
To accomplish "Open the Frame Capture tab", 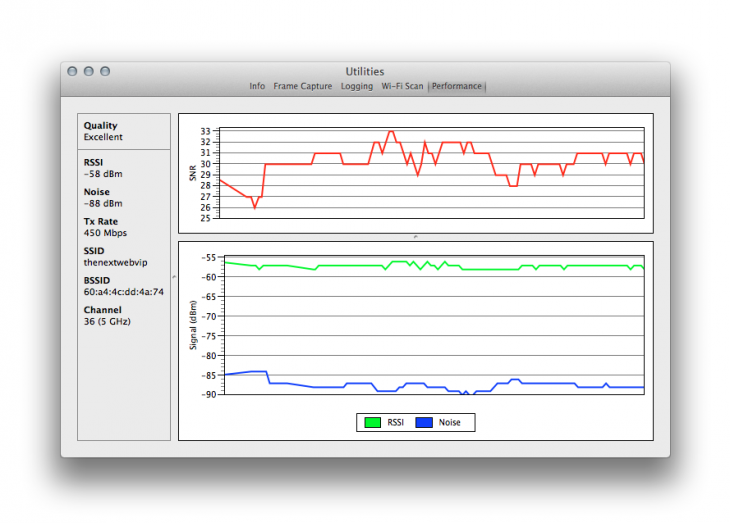I will point(302,87).
